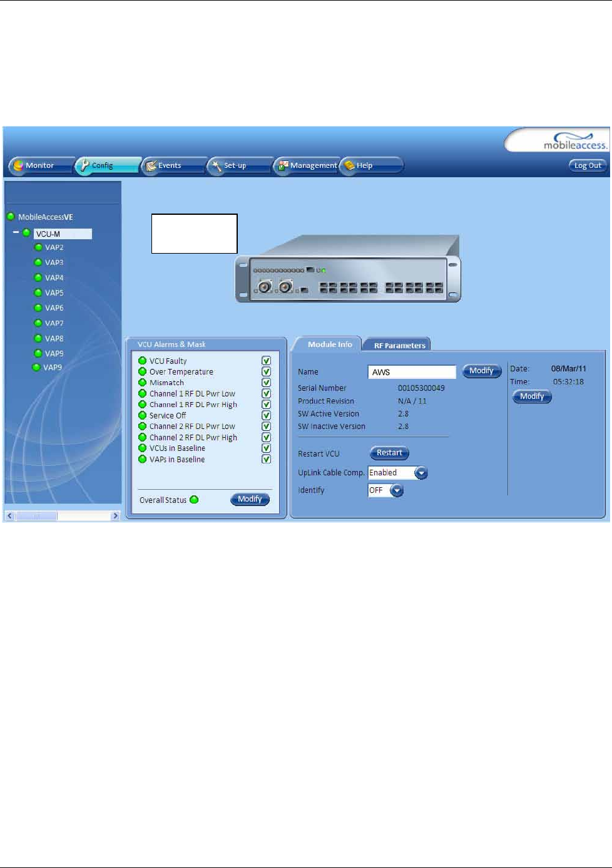Viewport: 612px width, 868px height.
Task: Click the VCU device image
Action: point(348,269)
